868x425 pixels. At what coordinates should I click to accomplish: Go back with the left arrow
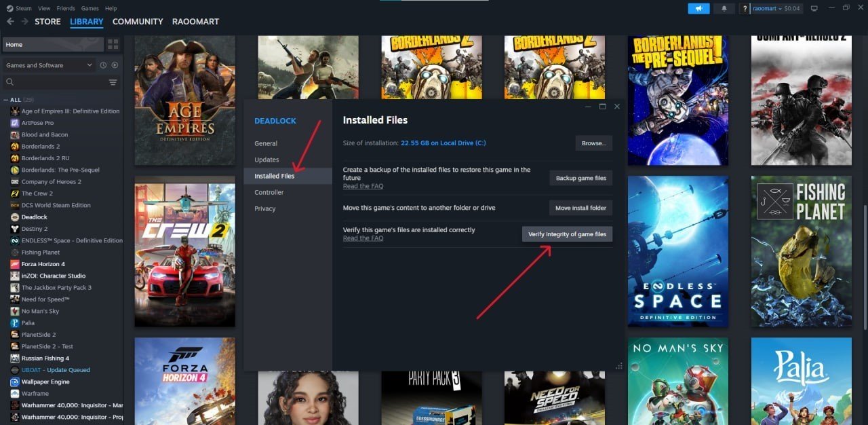(x=10, y=22)
